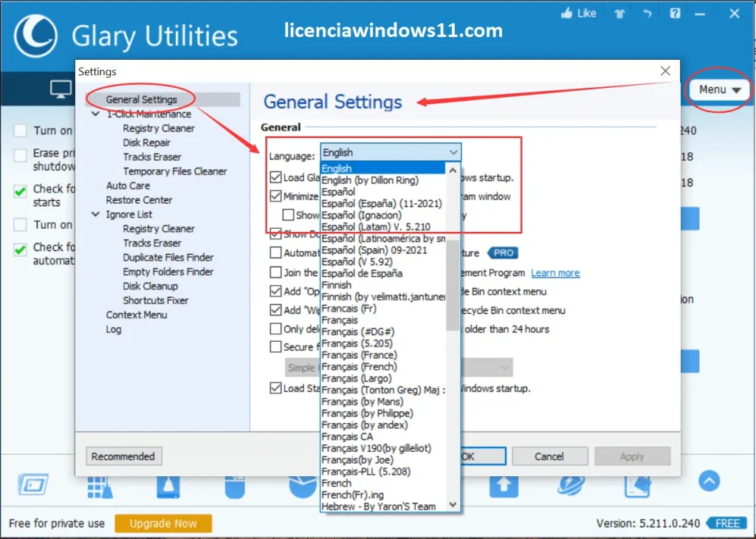Click the FREE badge next to version
Viewport: 756px width, 539px height.
(726, 523)
